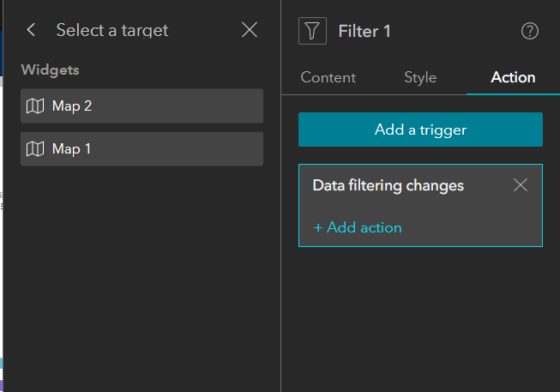The width and height of the screenshot is (560, 392).
Task: Click the Select a target heading
Action: coord(112,30)
